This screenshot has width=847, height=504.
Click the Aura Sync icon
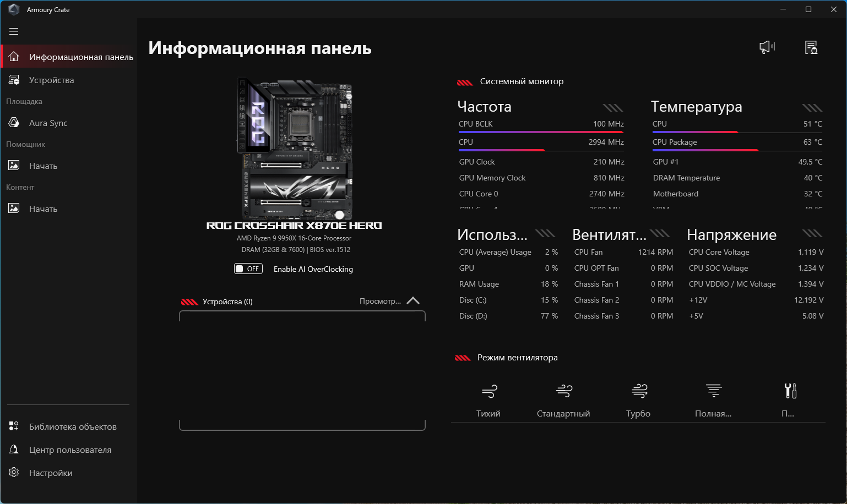[14, 123]
